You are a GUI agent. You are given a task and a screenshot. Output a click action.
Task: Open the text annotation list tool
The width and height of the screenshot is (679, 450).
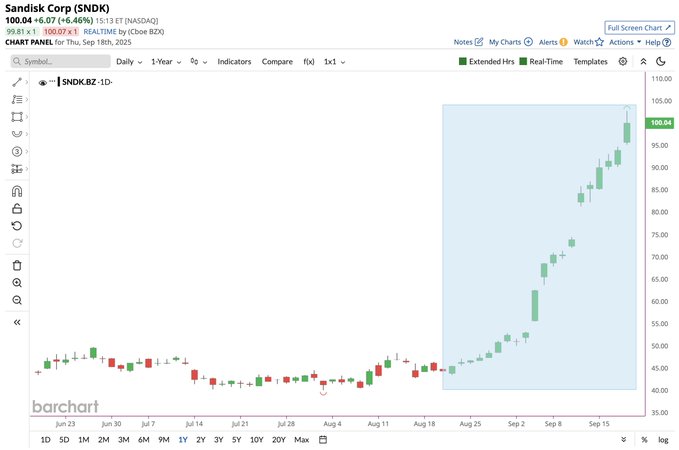coord(17,100)
